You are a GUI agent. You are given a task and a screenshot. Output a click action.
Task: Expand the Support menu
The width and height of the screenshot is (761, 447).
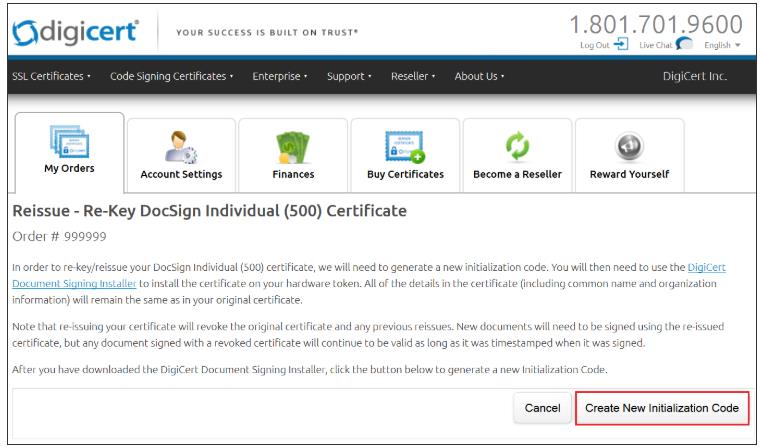pyautogui.click(x=349, y=76)
